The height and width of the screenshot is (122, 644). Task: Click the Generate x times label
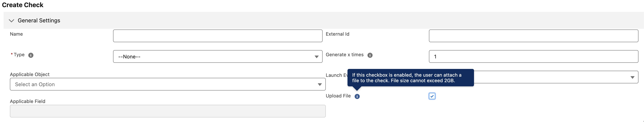click(344, 55)
